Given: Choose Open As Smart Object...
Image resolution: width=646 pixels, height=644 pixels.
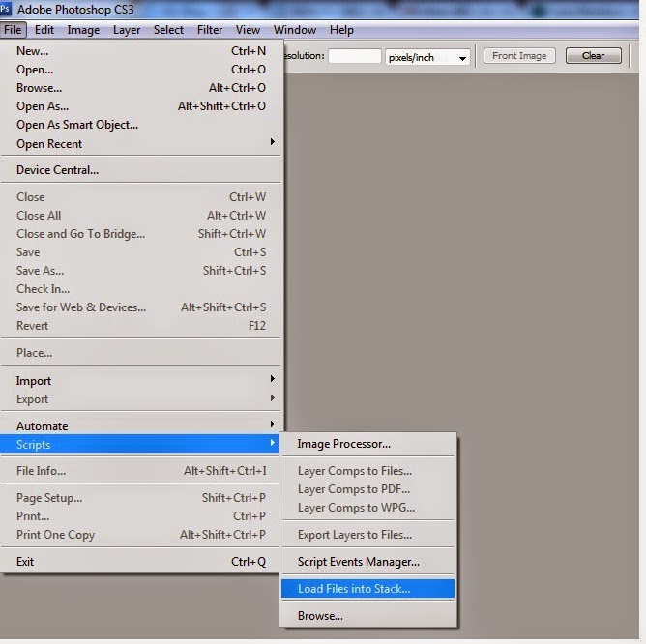Looking at the screenshot, I should (141, 125).
